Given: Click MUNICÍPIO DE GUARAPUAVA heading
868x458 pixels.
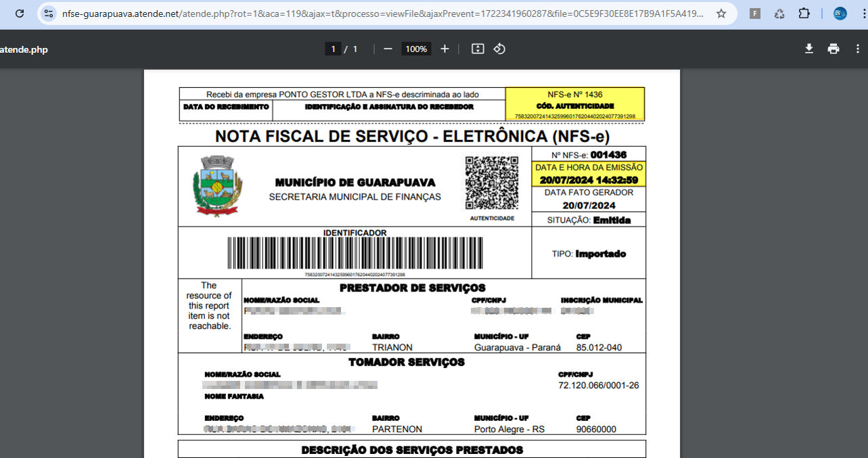Looking at the screenshot, I should click(355, 183).
